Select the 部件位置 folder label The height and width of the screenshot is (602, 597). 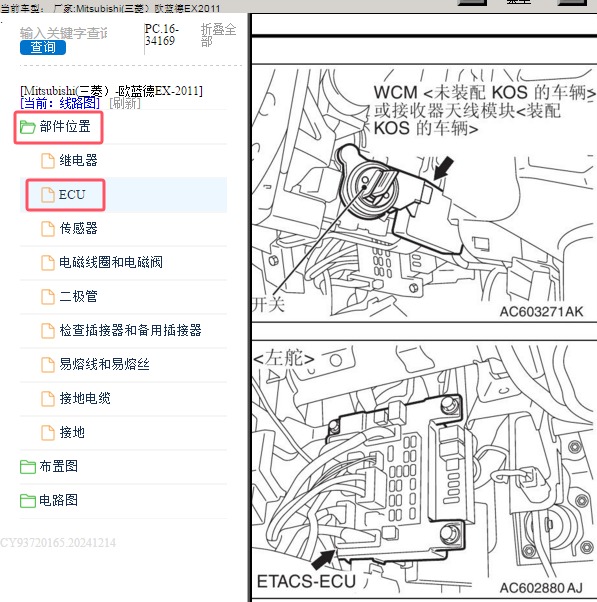[65, 127]
